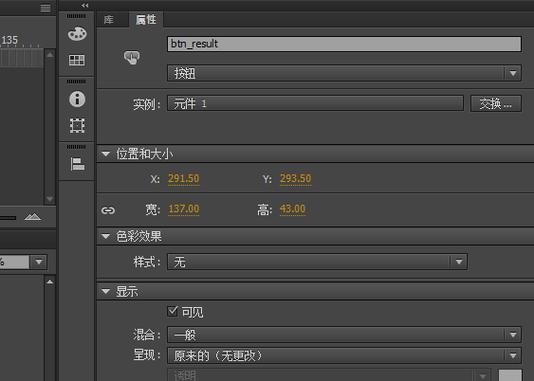Open the Transform panel icon
534x381 pixels.
tap(77, 126)
